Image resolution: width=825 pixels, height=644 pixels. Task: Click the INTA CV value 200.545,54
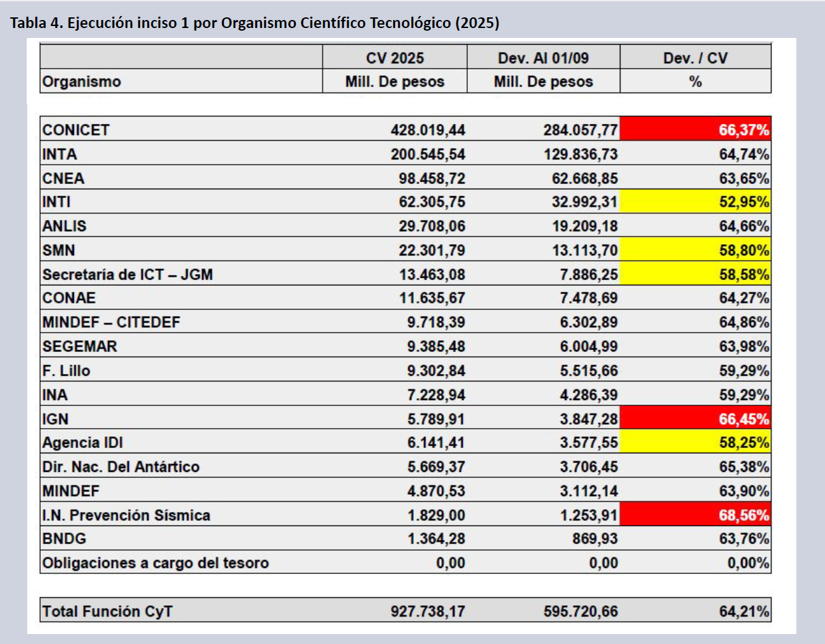pos(428,154)
